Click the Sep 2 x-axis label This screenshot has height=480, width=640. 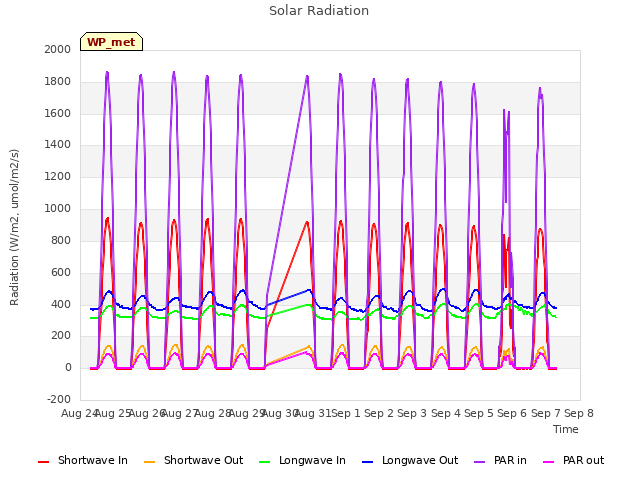[379, 413]
